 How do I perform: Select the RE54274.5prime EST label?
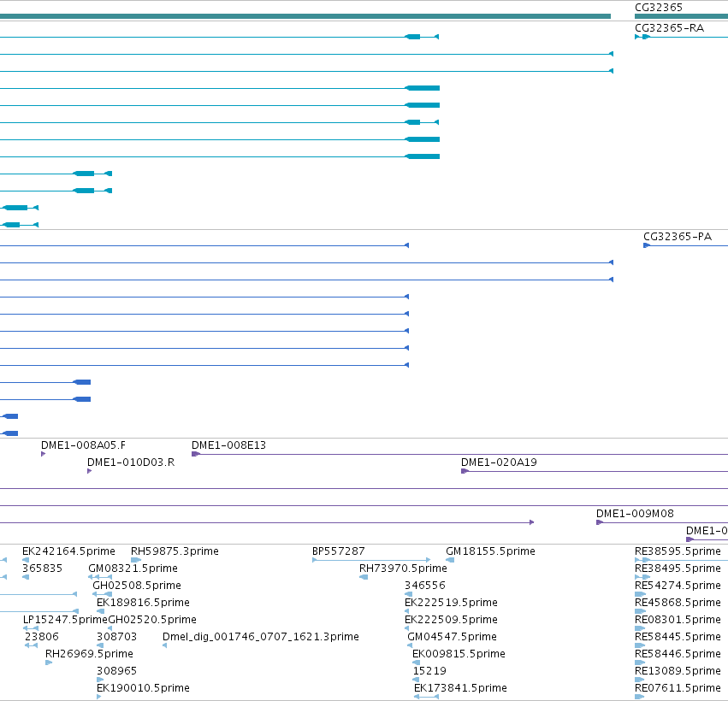pos(678,586)
